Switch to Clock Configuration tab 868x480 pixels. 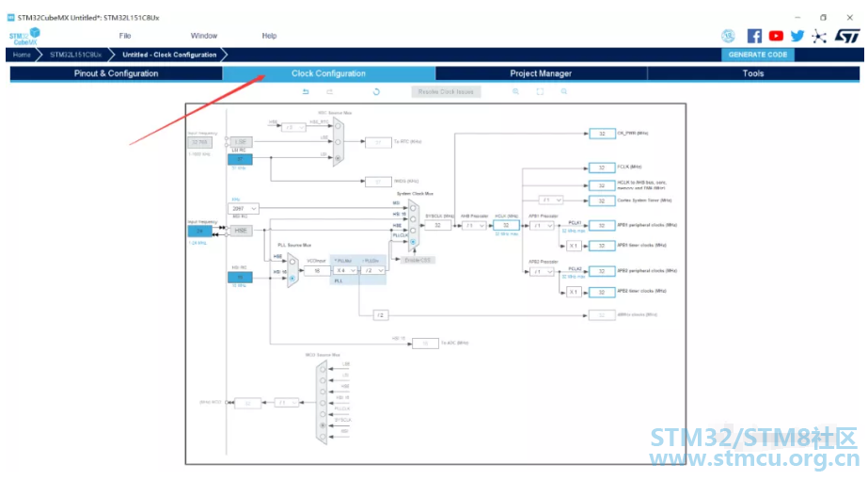click(x=329, y=73)
